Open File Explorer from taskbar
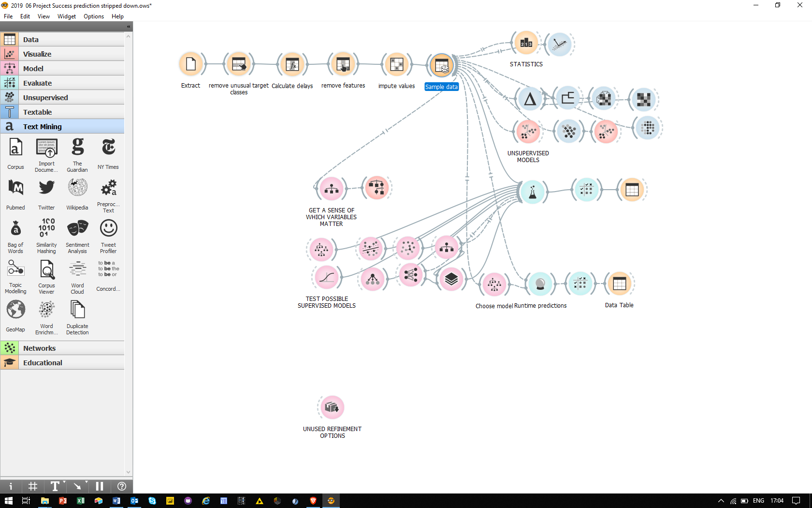Screen dimensions: 812x508 pyautogui.click(x=45, y=501)
